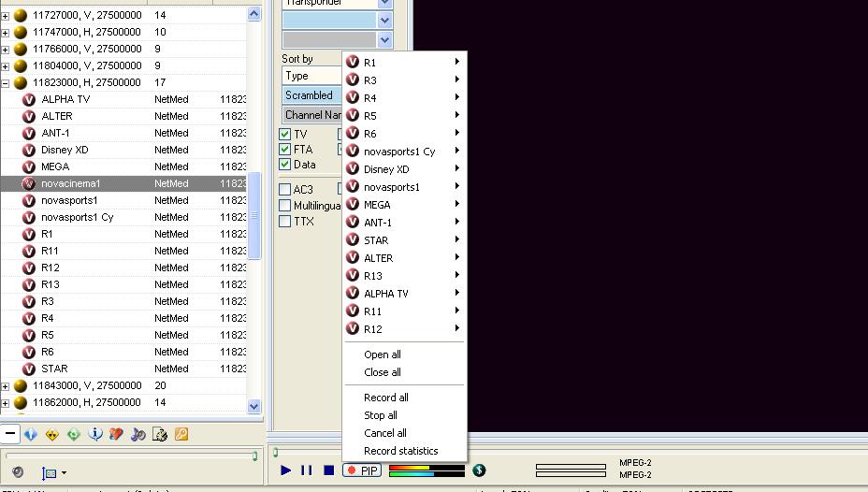Click the seek slider handle above play button
Viewport: 868px width, 492px height.
(275, 453)
